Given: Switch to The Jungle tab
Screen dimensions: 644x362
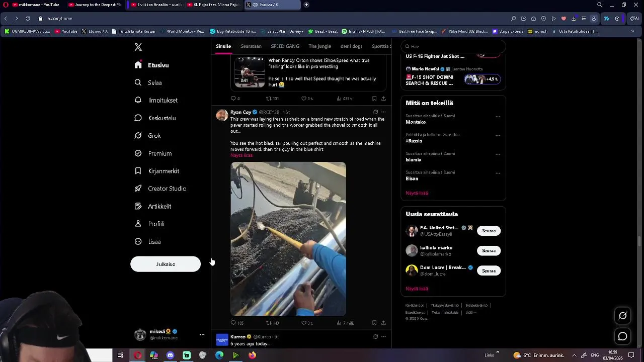Looking at the screenshot, I should (x=319, y=46).
